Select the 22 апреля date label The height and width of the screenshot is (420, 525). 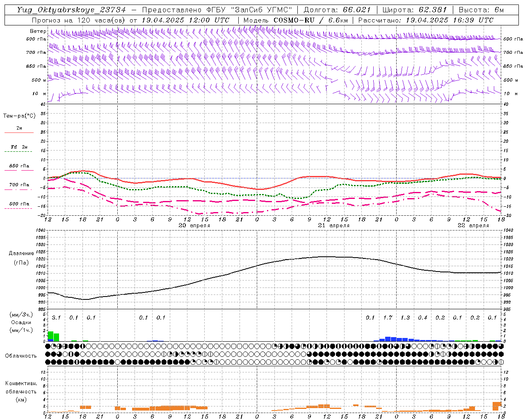pos(473,226)
